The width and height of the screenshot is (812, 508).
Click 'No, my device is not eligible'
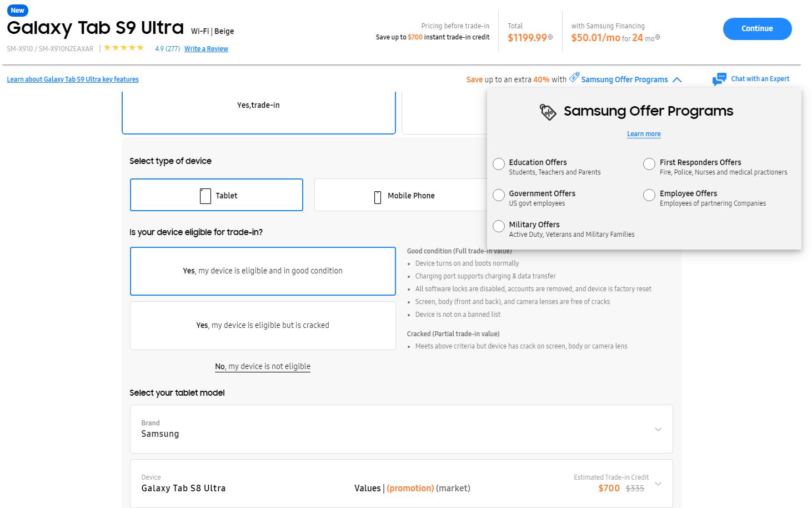263,366
